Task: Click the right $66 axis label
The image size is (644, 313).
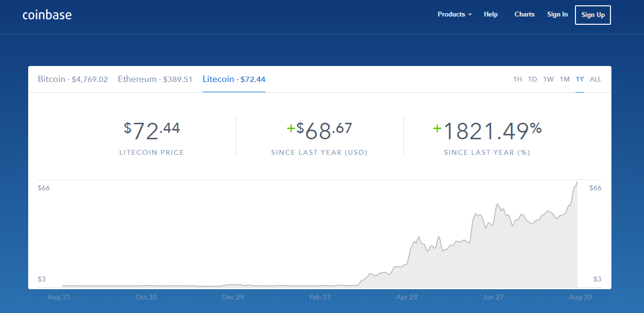Action: click(x=595, y=188)
